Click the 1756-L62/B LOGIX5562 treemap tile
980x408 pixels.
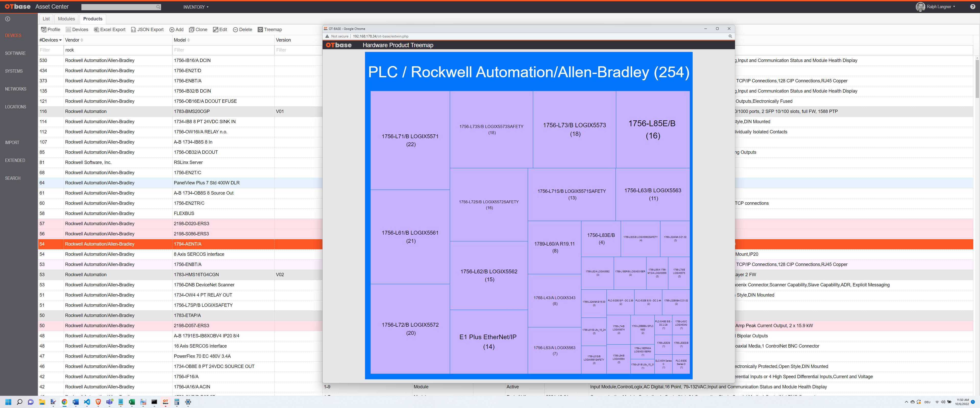tap(488, 275)
